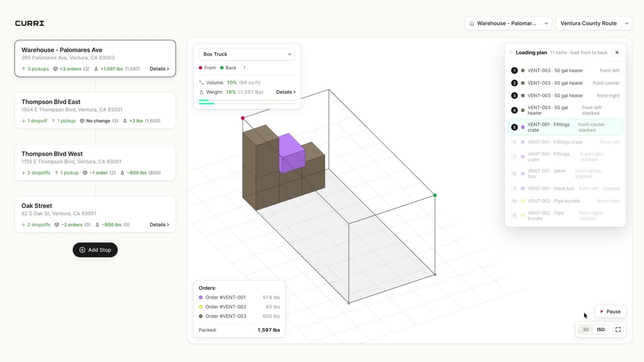
Task: Select step 11 Pipe bundle front-right stacked
Action: click(565, 216)
